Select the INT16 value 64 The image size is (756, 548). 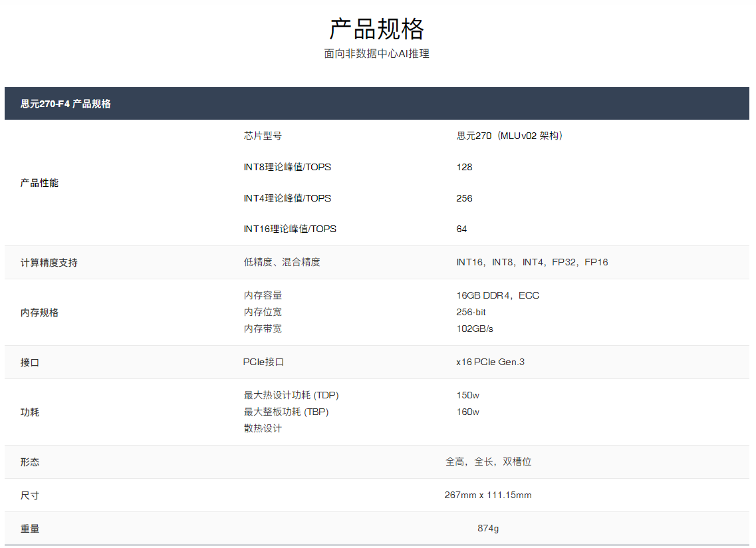click(x=461, y=229)
